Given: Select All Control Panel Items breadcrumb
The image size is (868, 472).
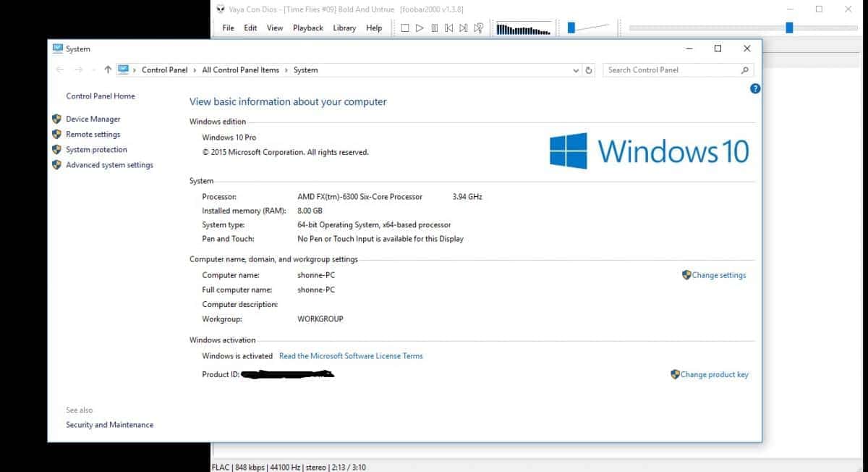Looking at the screenshot, I should (240, 70).
